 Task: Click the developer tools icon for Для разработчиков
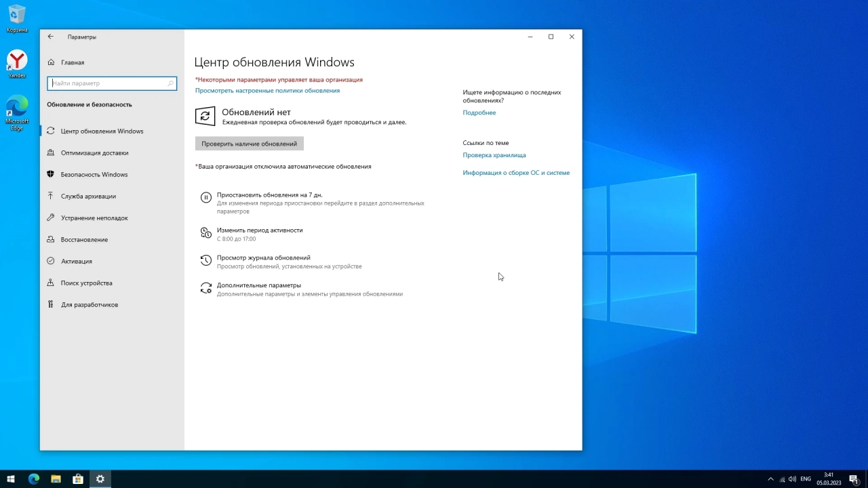tap(51, 304)
